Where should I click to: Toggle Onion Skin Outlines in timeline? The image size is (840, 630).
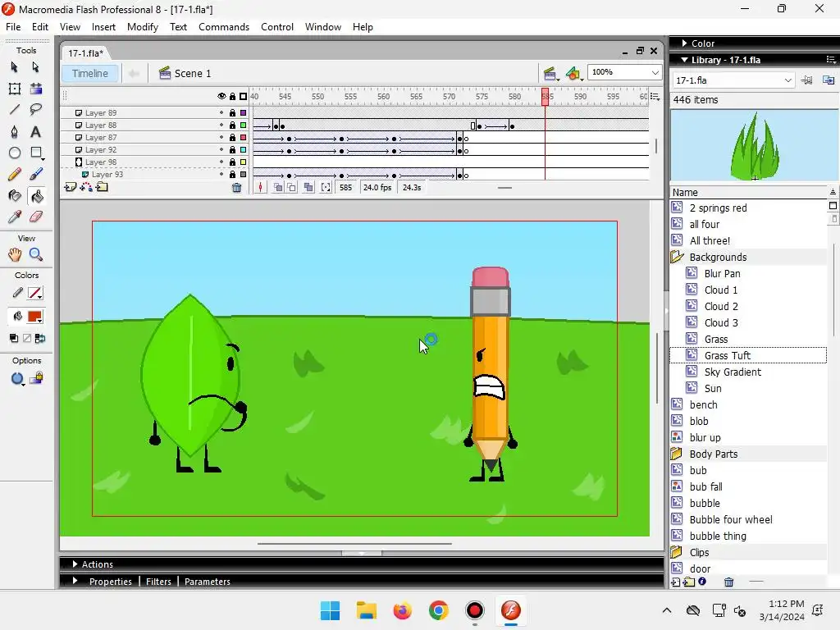point(291,188)
